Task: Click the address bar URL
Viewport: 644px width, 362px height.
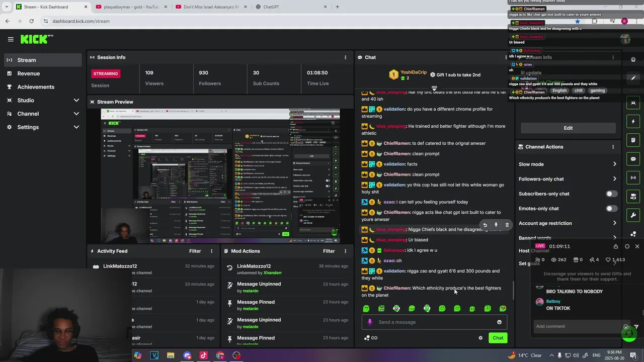Action: click(x=81, y=21)
